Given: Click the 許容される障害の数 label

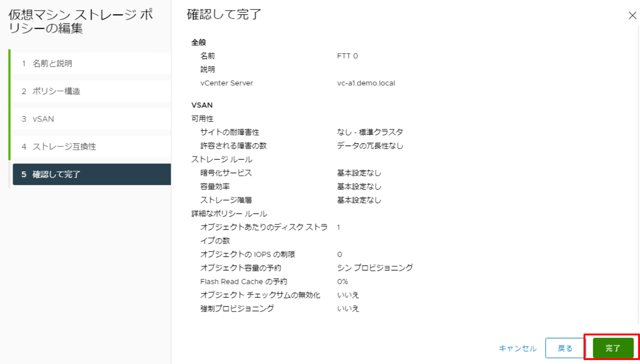Looking at the screenshot, I should (x=233, y=146).
